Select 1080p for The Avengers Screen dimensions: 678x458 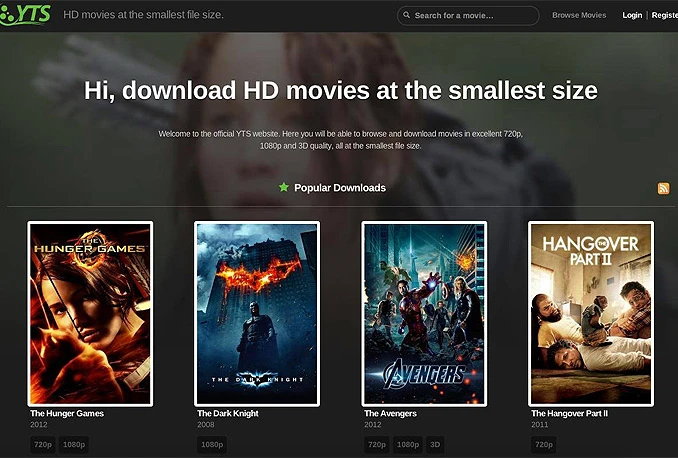coord(408,445)
